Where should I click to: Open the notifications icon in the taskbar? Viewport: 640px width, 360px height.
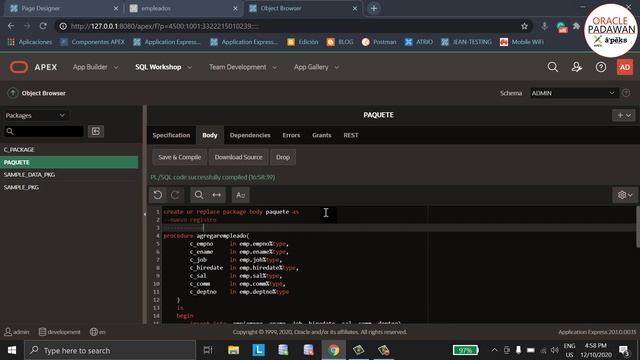click(624, 350)
